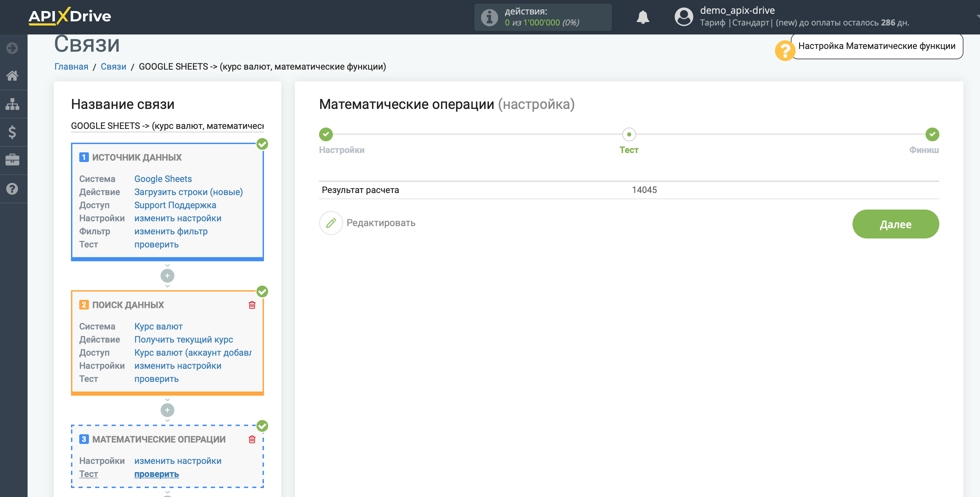The width and height of the screenshot is (980, 497).
Task: Click the connection name input field
Action: pyautogui.click(x=167, y=126)
